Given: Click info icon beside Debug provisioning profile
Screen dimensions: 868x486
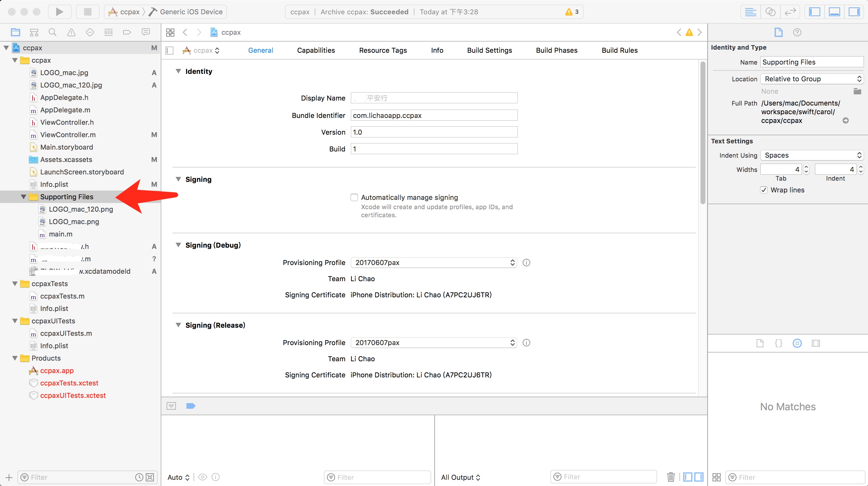Looking at the screenshot, I should 526,263.
